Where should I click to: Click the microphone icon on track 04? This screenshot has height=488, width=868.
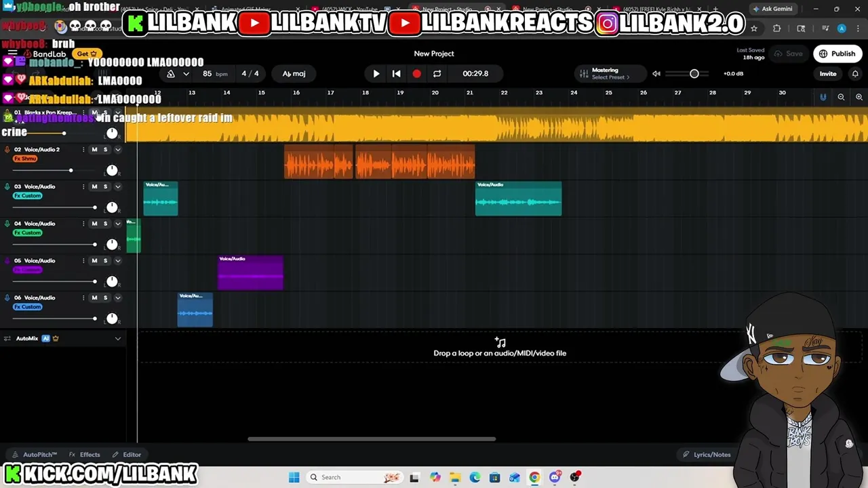pos(7,224)
